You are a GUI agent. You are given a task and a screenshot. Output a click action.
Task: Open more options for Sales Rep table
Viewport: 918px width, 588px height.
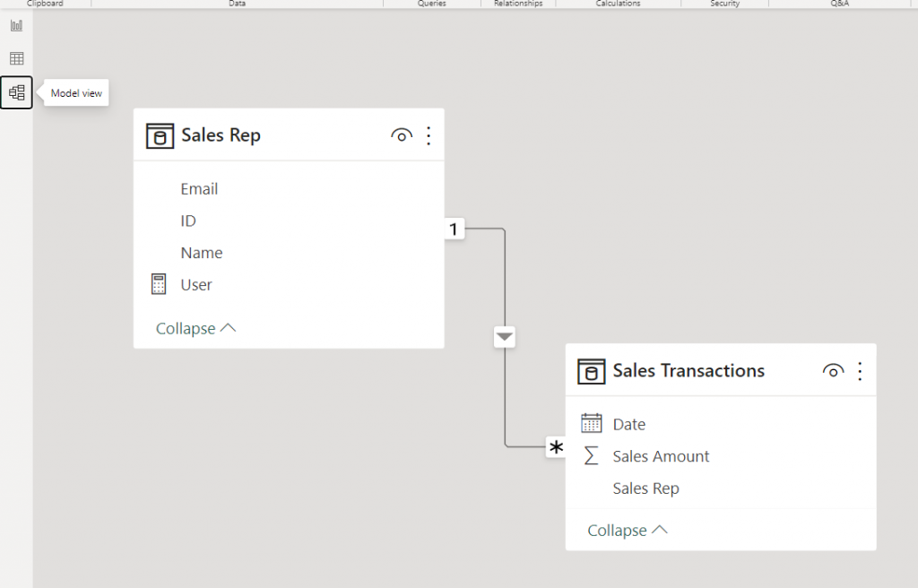click(429, 135)
